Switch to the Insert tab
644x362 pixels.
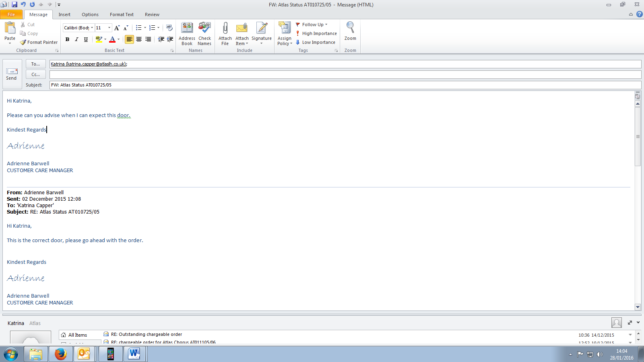coord(64,14)
